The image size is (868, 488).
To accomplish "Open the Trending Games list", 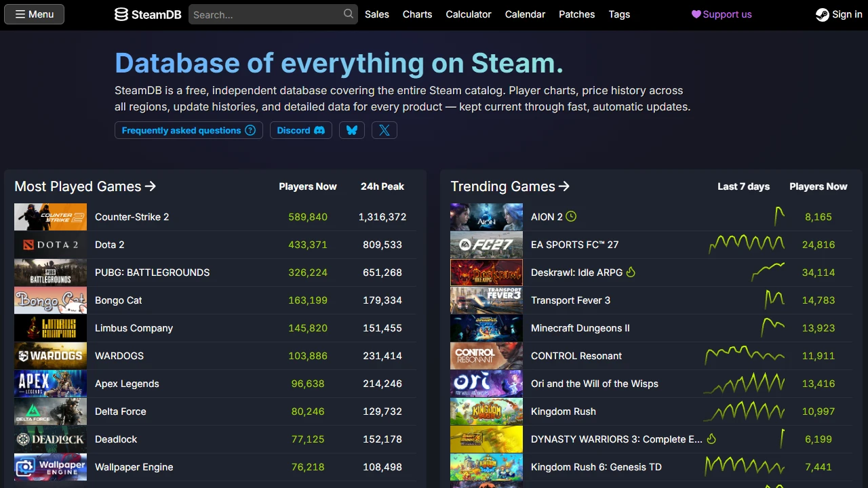I will click(x=510, y=186).
